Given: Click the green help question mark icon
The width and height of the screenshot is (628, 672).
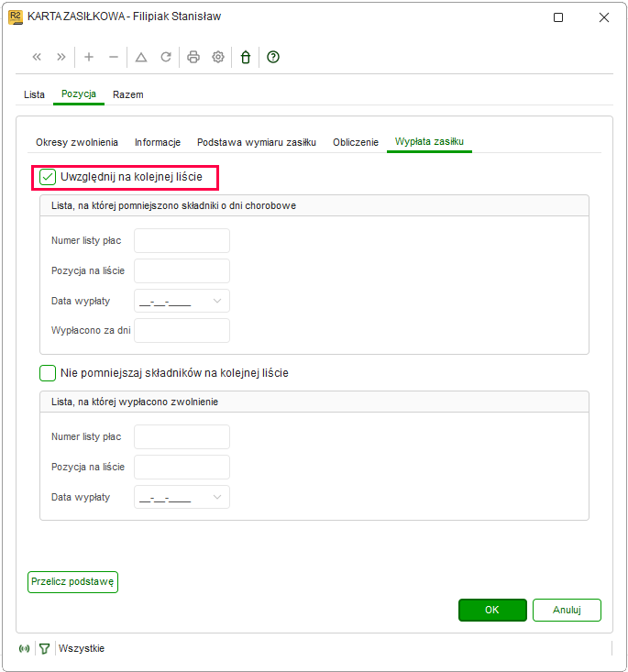Looking at the screenshot, I should [x=273, y=57].
